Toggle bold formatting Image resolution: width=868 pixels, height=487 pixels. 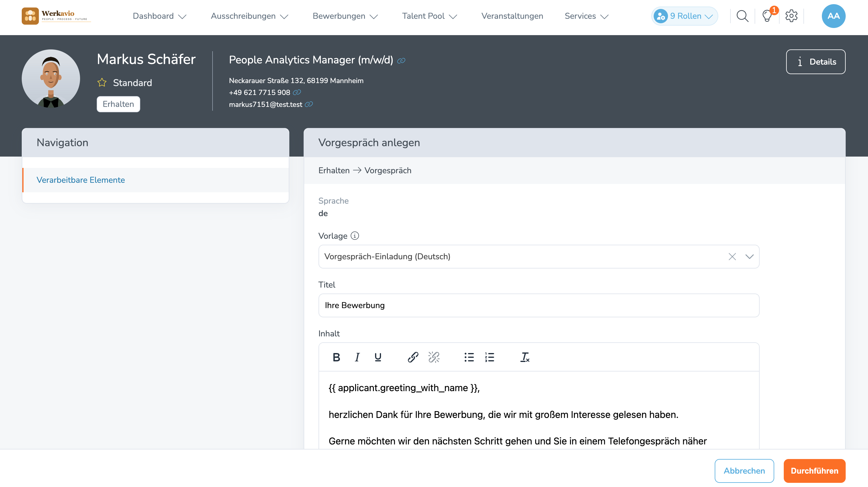point(336,357)
